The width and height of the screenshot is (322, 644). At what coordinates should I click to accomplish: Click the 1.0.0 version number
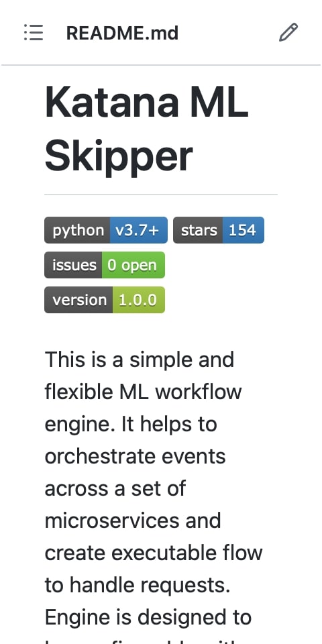(139, 300)
